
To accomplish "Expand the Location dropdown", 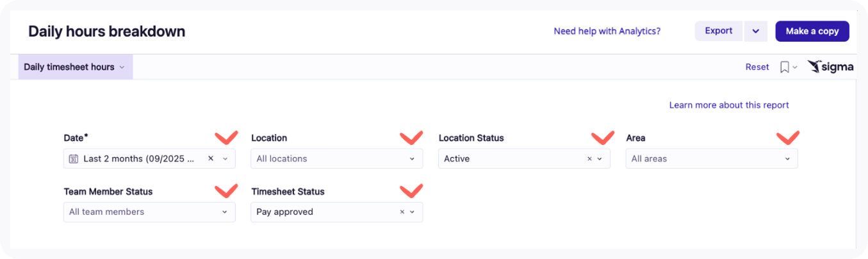I will (x=412, y=159).
